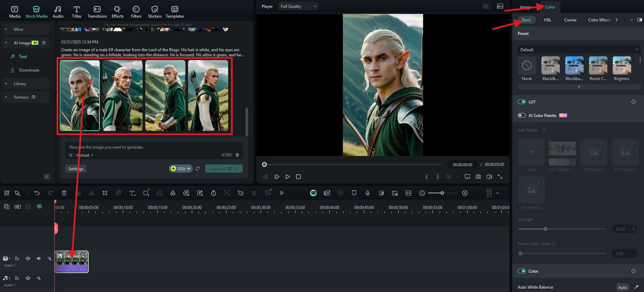The height and width of the screenshot is (292, 644).
Task: Show more timeline tools with double chevron
Action: click(x=281, y=193)
